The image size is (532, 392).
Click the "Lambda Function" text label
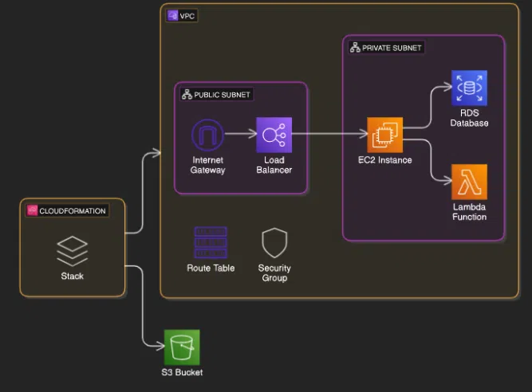click(469, 212)
